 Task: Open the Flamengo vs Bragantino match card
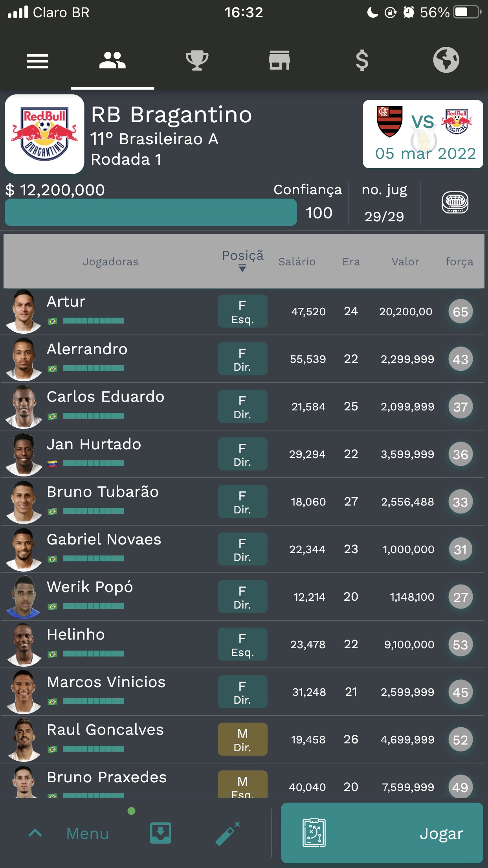coord(423,134)
